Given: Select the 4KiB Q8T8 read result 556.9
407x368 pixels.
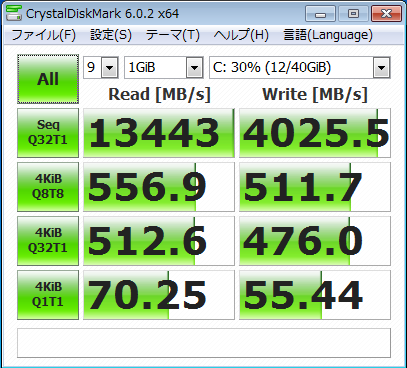Looking at the screenshot, I should (159, 187).
